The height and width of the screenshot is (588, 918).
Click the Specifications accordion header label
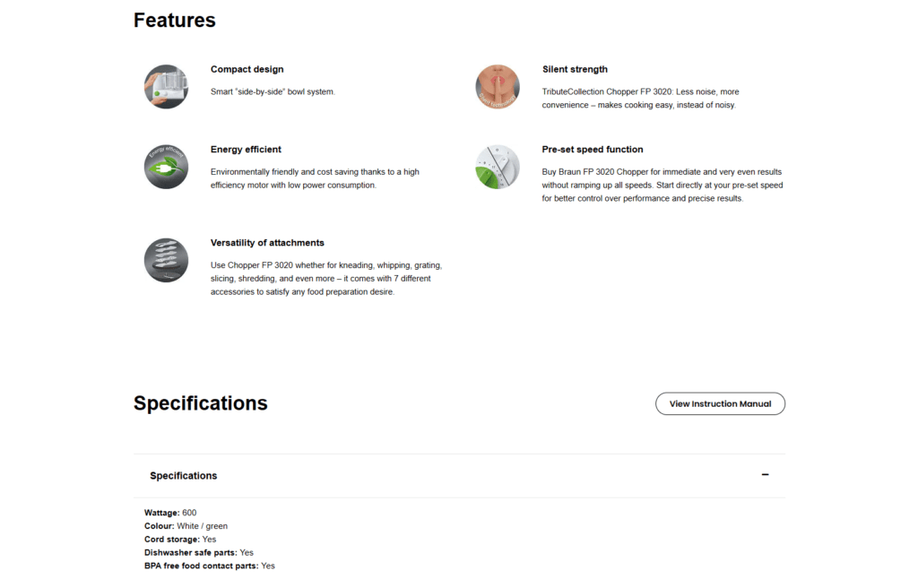(183, 476)
